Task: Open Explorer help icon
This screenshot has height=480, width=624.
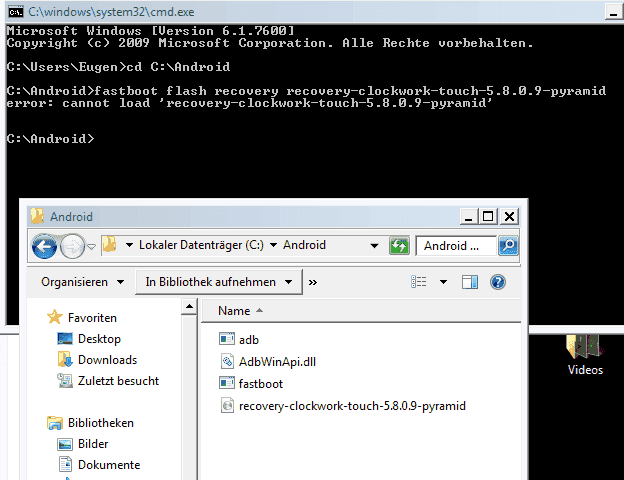Action: pyautogui.click(x=498, y=282)
